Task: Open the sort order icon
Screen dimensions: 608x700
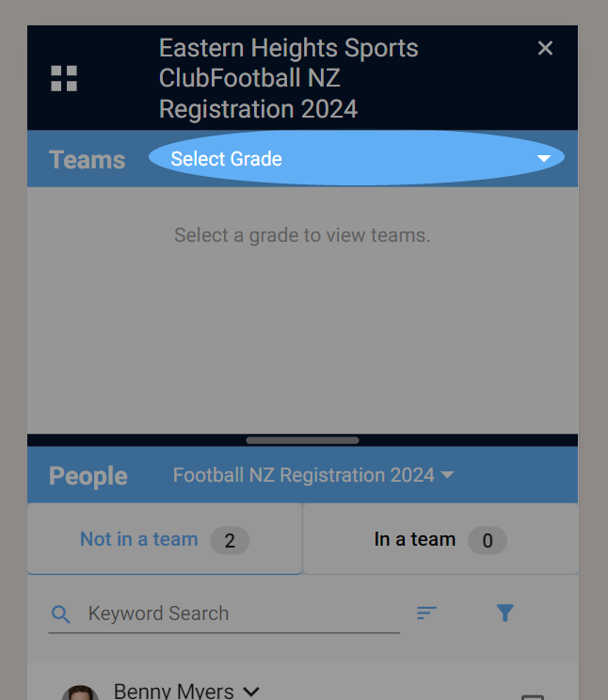Action: point(426,612)
